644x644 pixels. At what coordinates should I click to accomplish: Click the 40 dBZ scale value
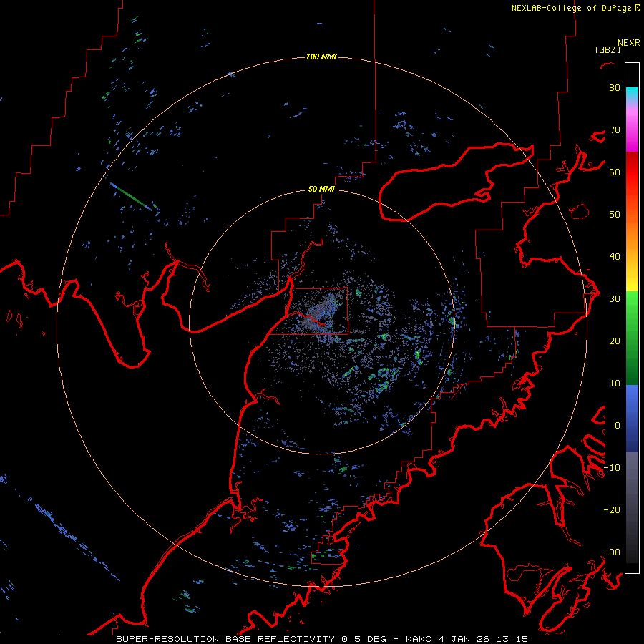tap(615, 256)
